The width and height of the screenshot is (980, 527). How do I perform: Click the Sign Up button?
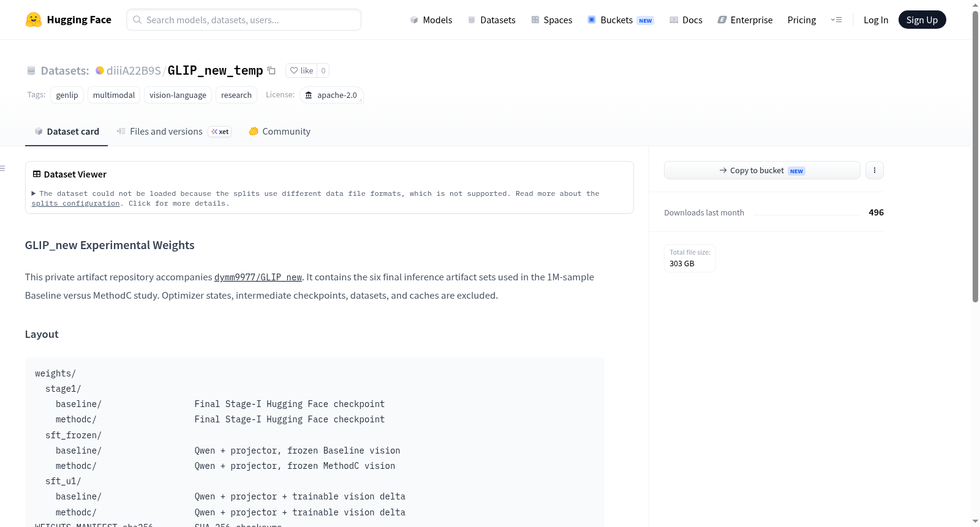[x=922, y=20]
